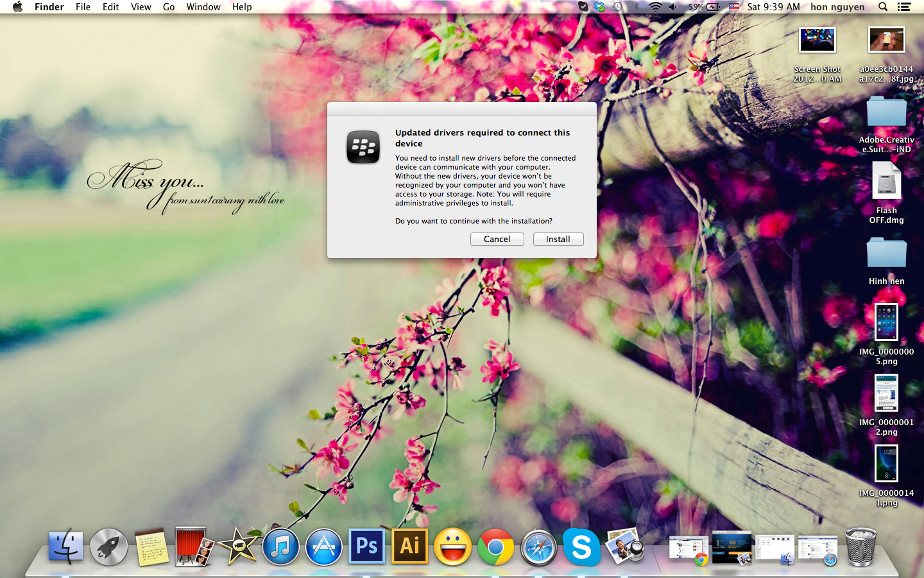Click Install to continue driver installation
The width and height of the screenshot is (924, 578).
coord(558,239)
